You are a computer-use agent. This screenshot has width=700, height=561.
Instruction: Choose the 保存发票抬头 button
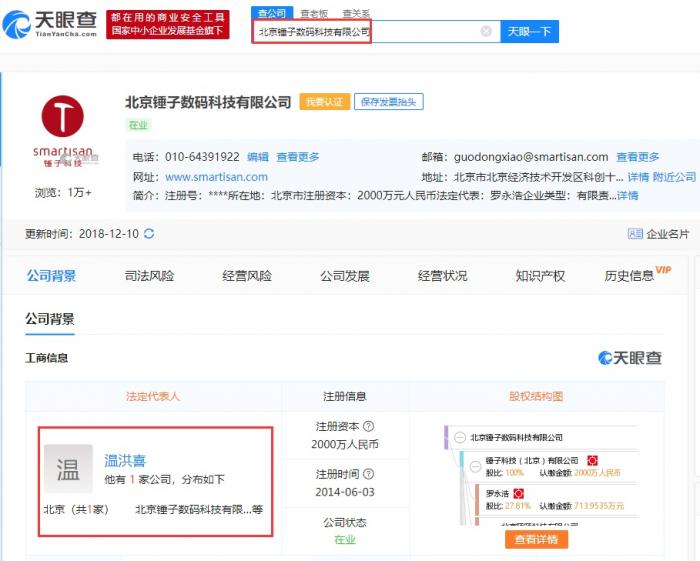click(388, 102)
